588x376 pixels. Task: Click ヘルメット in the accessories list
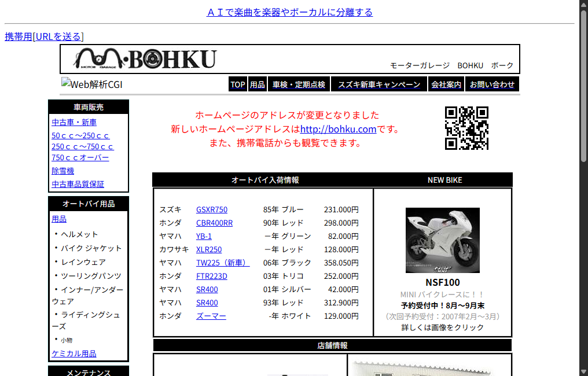click(79, 234)
